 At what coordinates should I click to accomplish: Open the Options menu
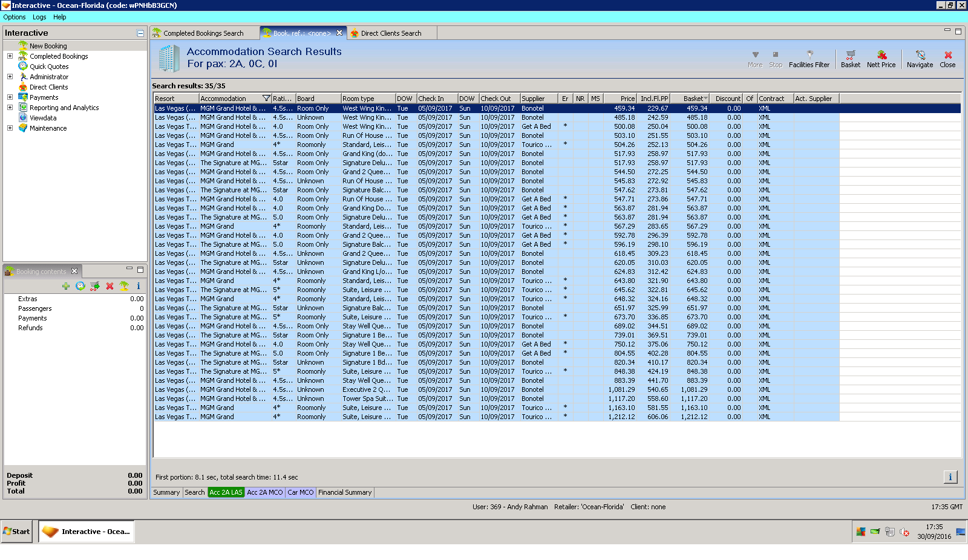(x=15, y=17)
